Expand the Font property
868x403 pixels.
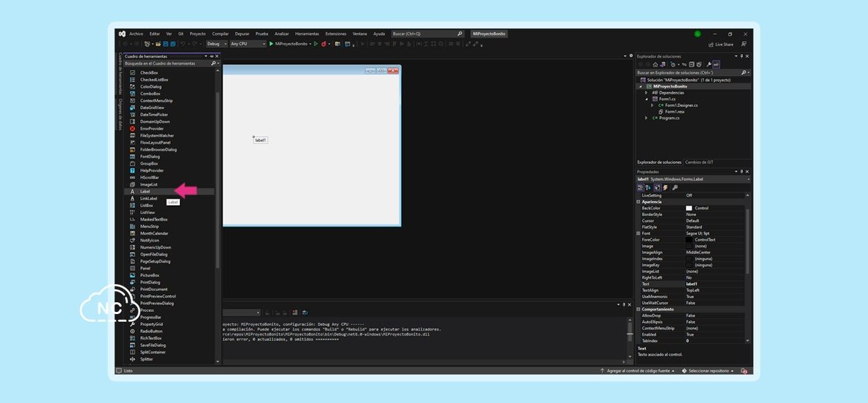[639, 233]
